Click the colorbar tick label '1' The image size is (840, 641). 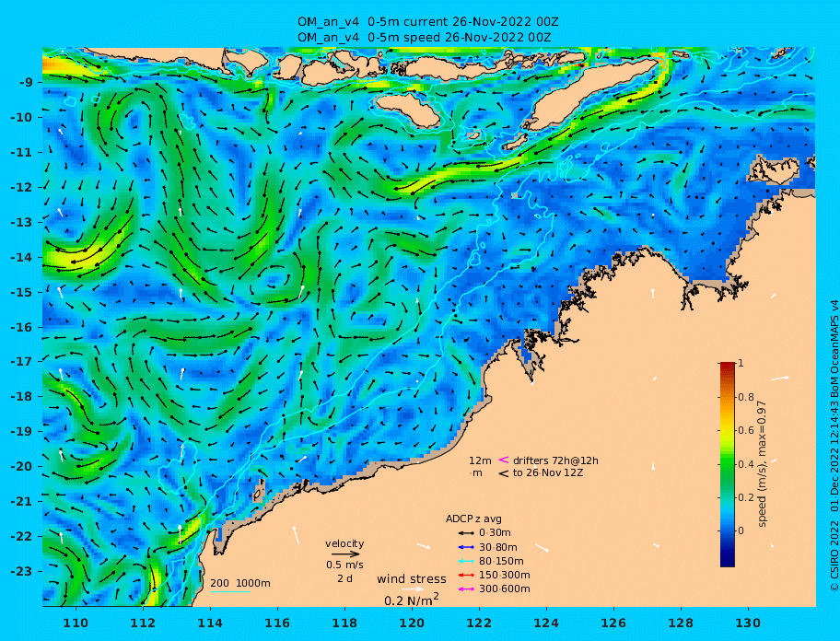741,363
